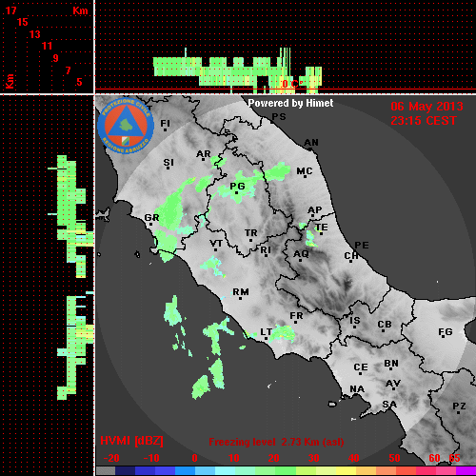Pick the magenta swatch in the dBZ color bar
The height and width of the screenshot is (476, 476).
coord(466,470)
